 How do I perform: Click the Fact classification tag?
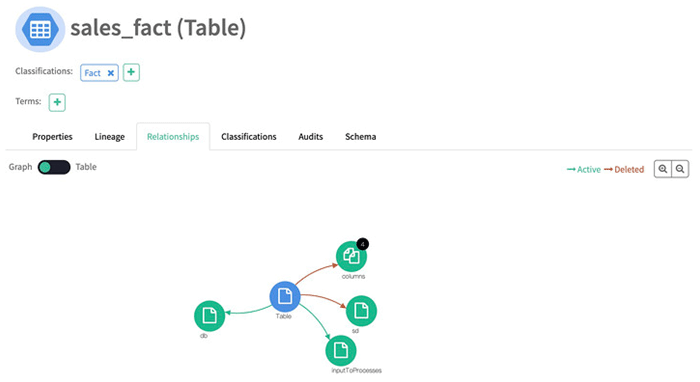pos(93,73)
